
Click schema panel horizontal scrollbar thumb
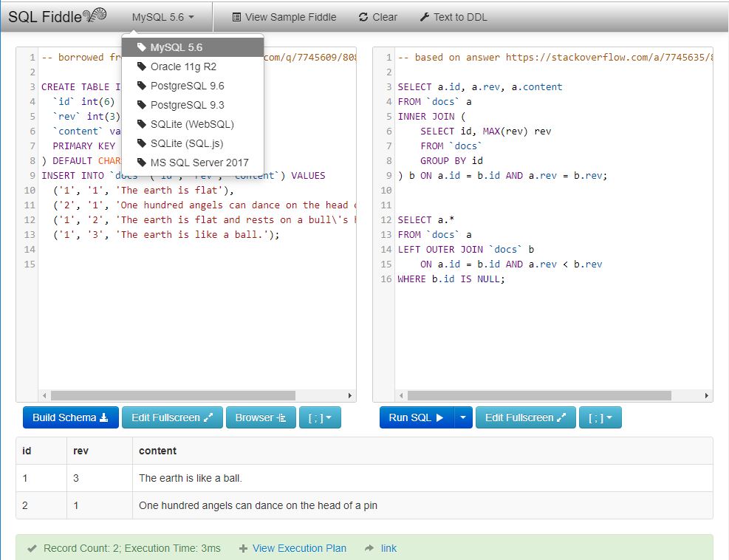[x=173, y=395]
